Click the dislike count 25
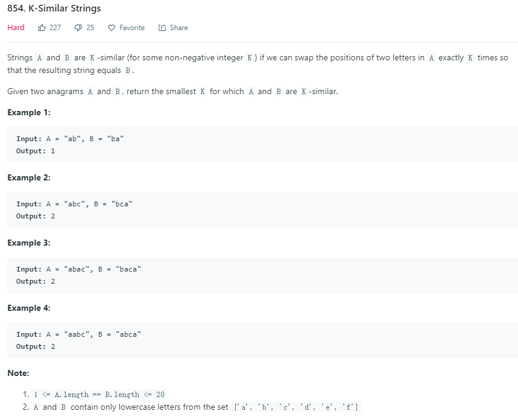The image size is (518, 420). coord(90,28)
